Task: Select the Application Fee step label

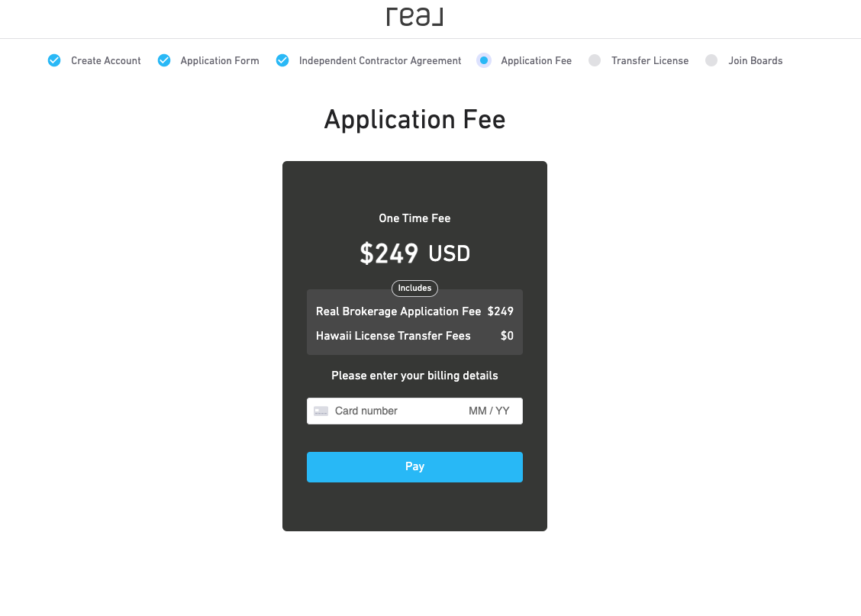Action: coord(537,60)
